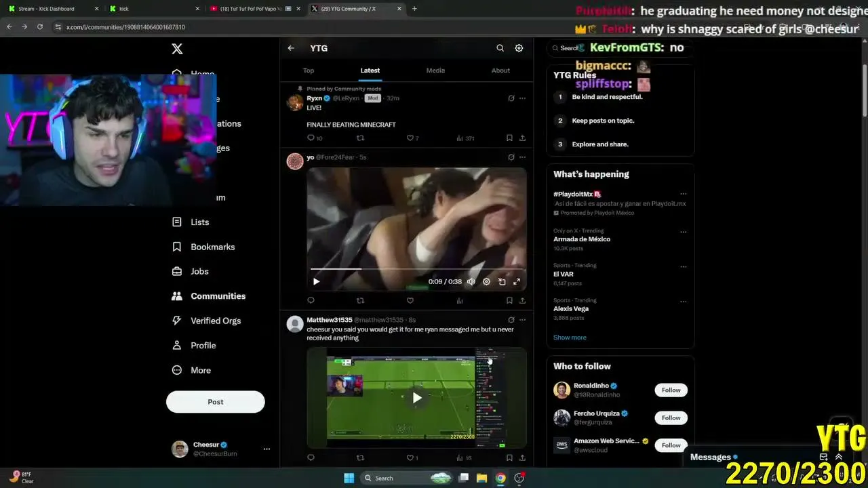Switch to Stream - Kick Dashboard browser tab

tap(53, 9)
